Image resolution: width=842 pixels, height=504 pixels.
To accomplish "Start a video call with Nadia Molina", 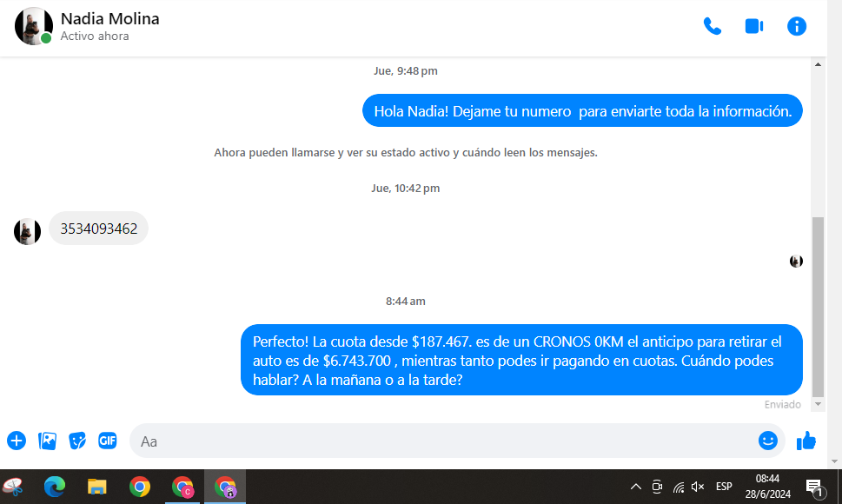I will coord(754,26).
